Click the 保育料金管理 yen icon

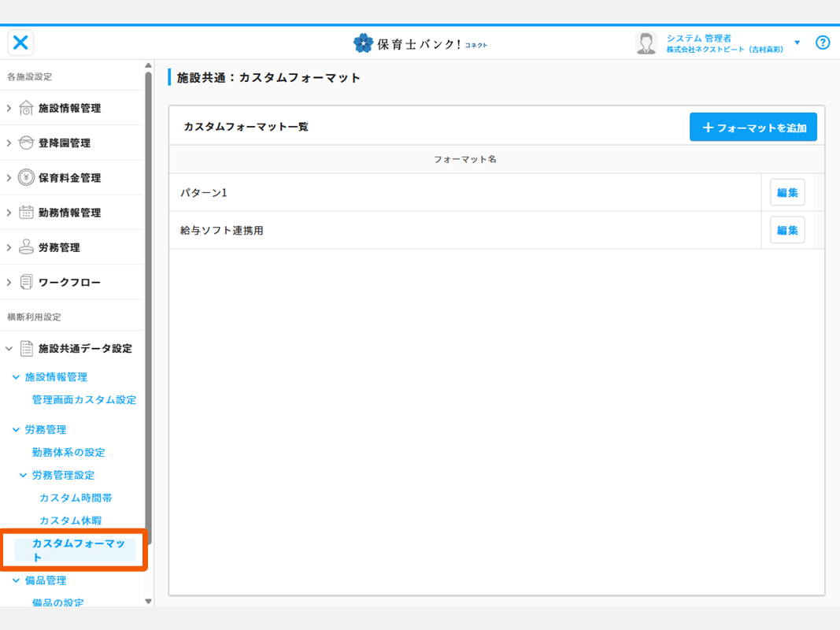pos(26,178)
